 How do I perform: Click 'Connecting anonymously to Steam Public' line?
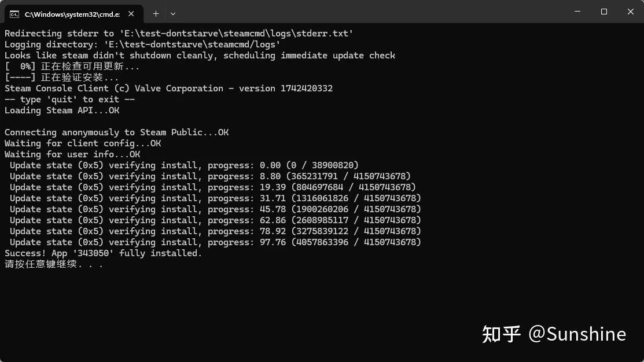click(x=117, y=132)
